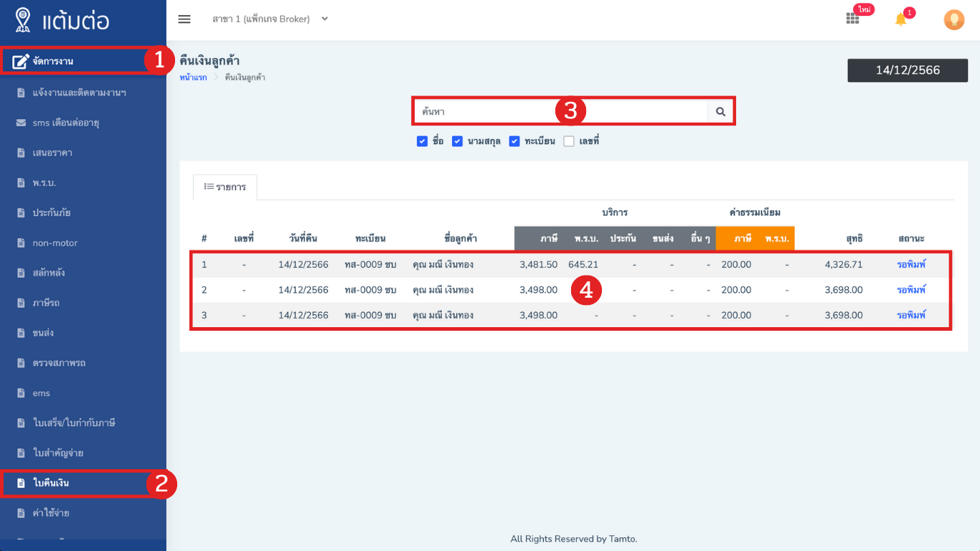Click the วันที่คืน column header
This screenshot has width=980, height=551.
tap(303, 238)
